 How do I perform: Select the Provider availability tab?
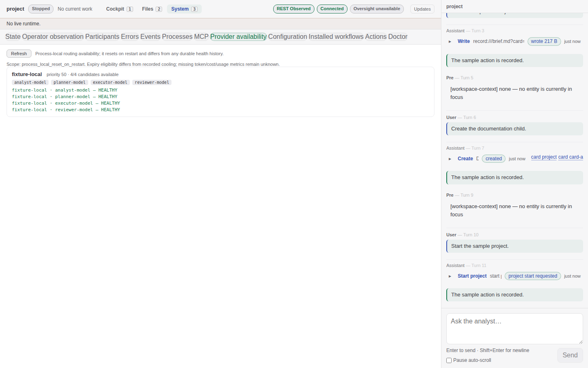click(238, 37)
